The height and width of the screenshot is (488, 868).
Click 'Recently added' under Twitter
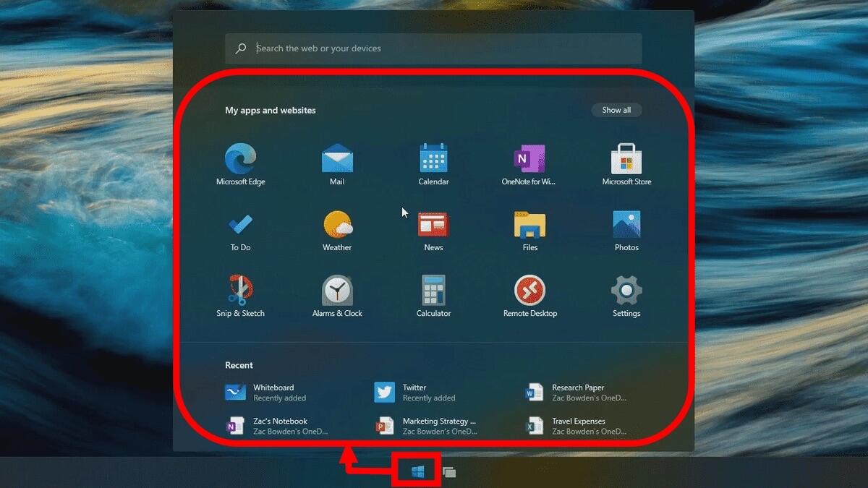tap(429, 398)
